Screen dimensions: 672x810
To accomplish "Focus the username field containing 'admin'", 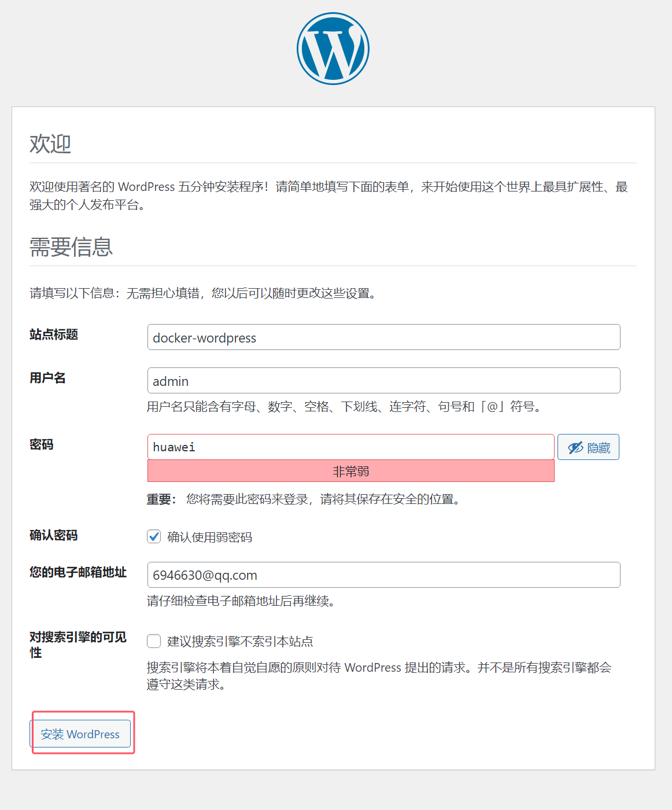I will tap(384, 381).
